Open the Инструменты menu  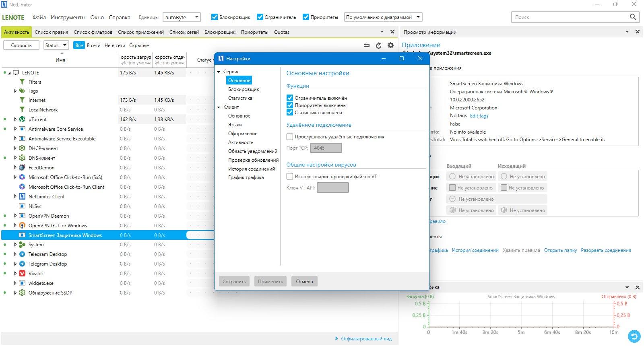[x=68, y=17]
